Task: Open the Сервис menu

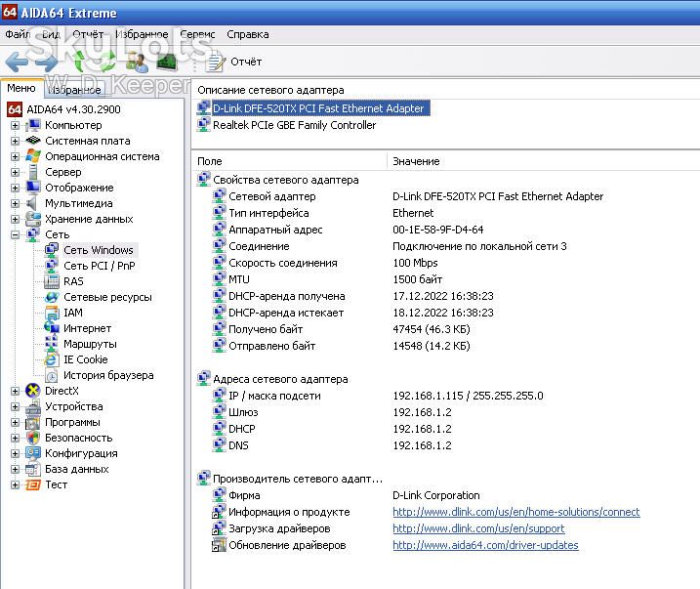Action: click(x=197, y=34)
